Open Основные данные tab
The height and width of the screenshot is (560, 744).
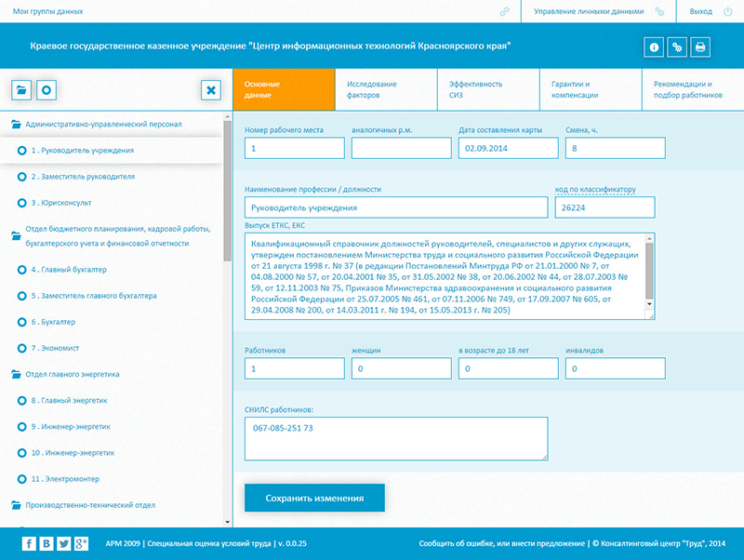tap(284, 89)
